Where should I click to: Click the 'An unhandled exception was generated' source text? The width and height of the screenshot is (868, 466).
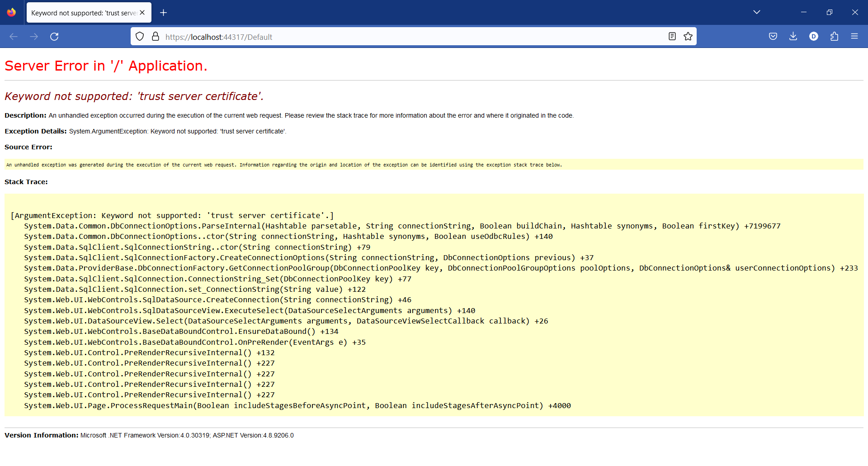tap(284, 165)
